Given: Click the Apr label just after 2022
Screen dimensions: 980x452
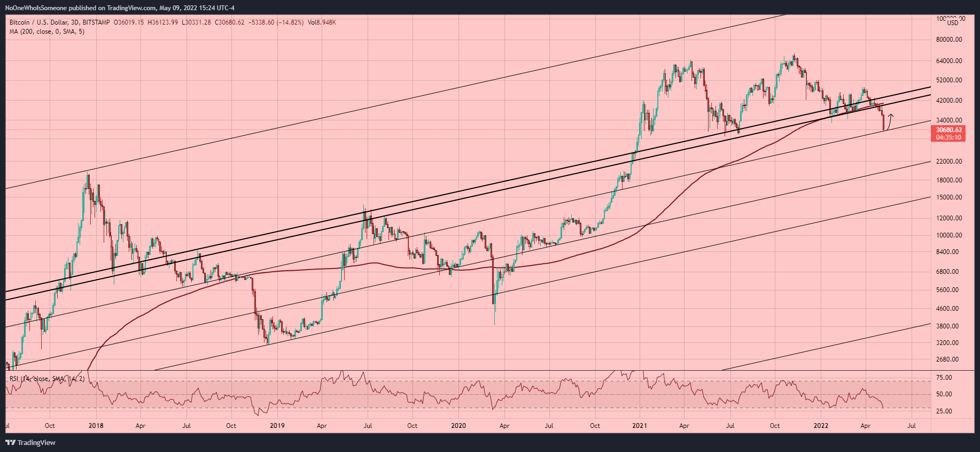Looking at the screenshot, I should tap(866, 426).
